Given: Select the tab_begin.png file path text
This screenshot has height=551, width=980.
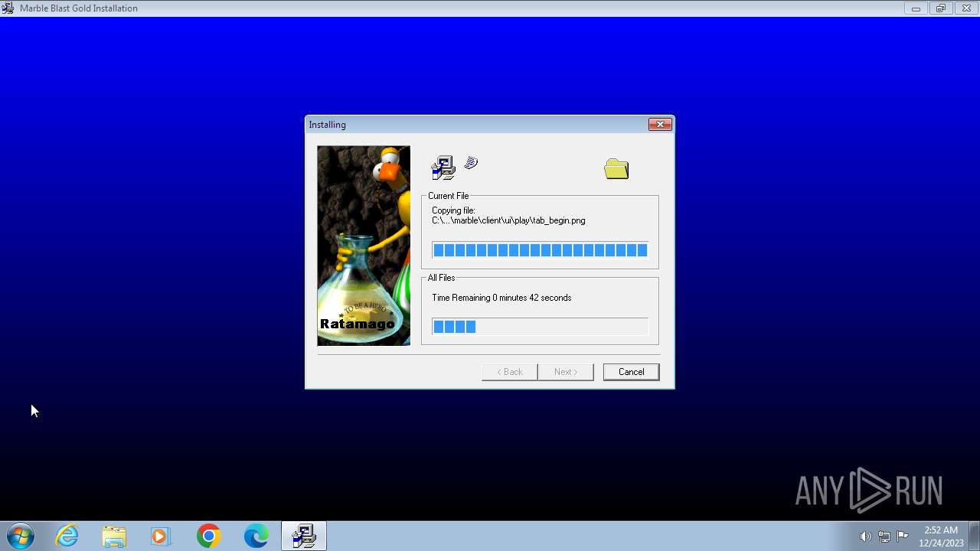Looking at the screenshot, I should coord(508,220).
